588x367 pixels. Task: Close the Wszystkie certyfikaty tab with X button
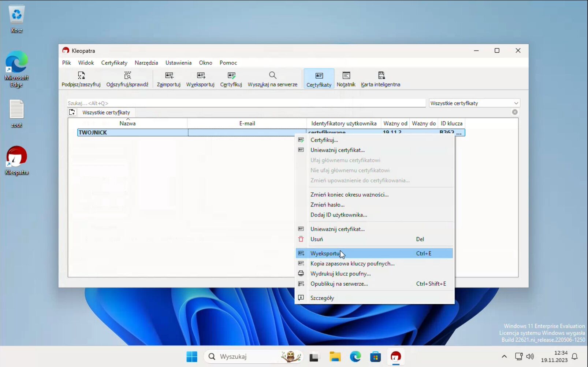point(515,112)
